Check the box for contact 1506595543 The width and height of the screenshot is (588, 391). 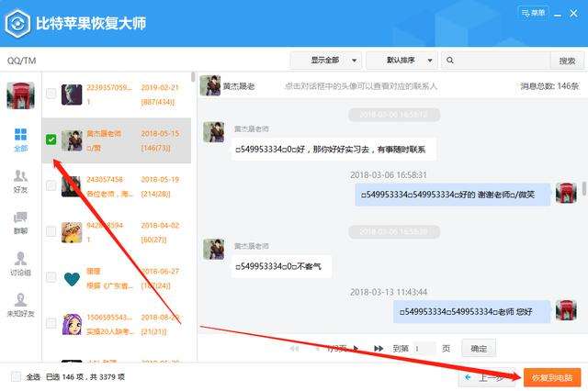pyautogui.click(x=51, y=323)
